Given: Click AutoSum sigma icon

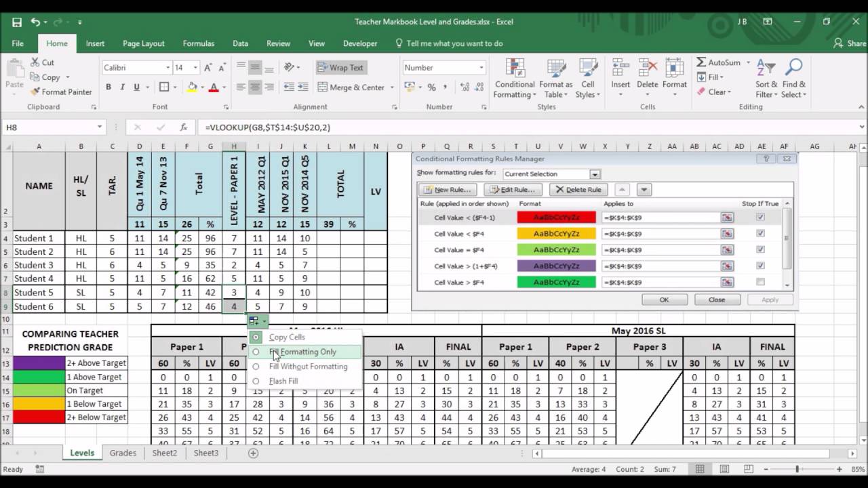Looking at the screenshot, I should (701, 62).
